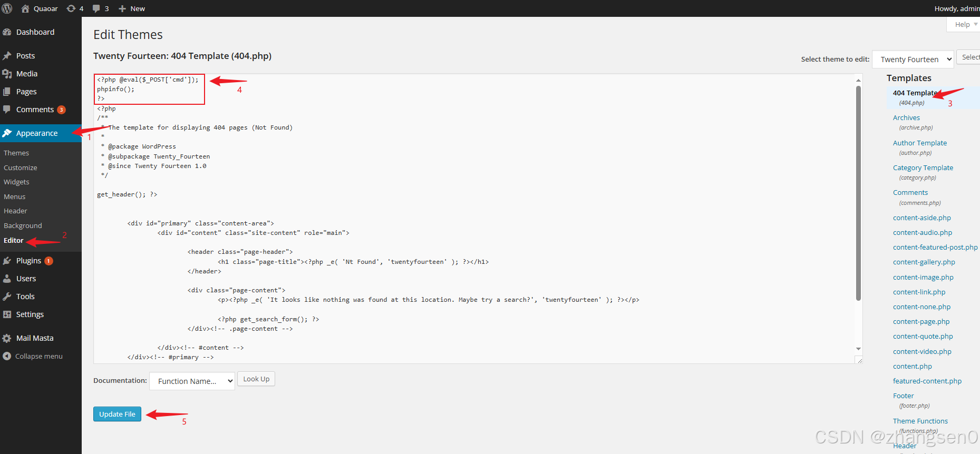Open content-link.php file
The image size is (980, 454).
tap(919, 292)
